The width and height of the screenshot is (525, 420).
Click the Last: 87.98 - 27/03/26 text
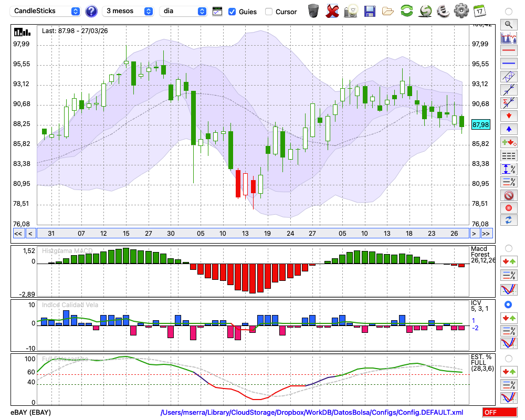(75, 31)
